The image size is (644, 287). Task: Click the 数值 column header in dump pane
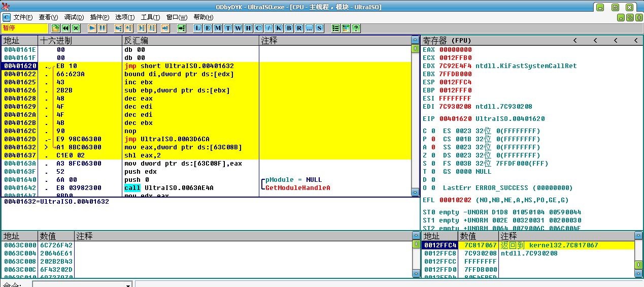coord(56,237)
